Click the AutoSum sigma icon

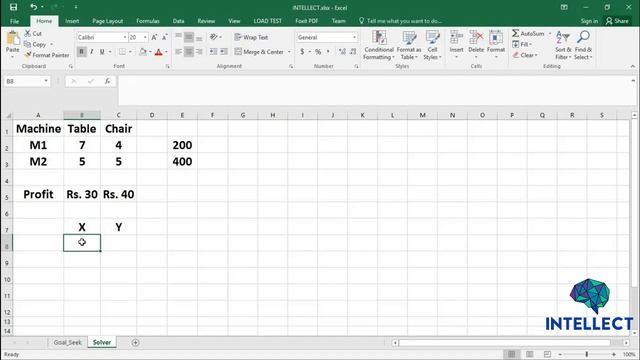516,33
